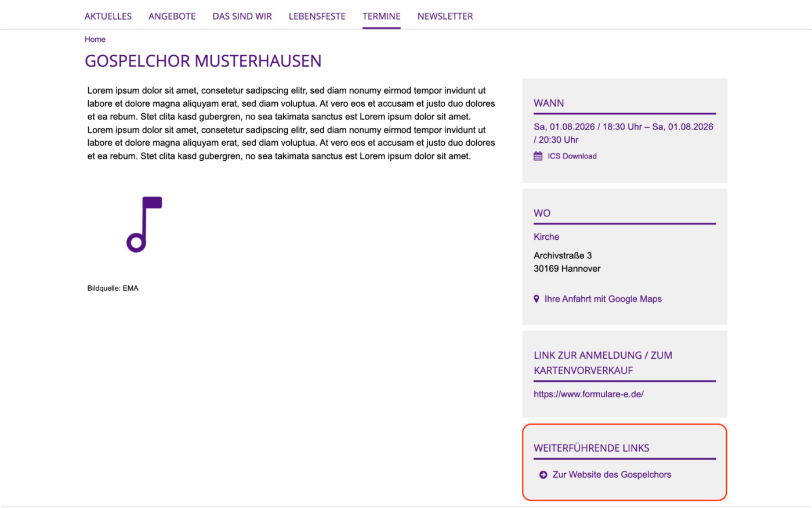Click the LINK ZUR ANMELDUNG heading
Screen dimensions: 812x508
[x=603, y=363]
